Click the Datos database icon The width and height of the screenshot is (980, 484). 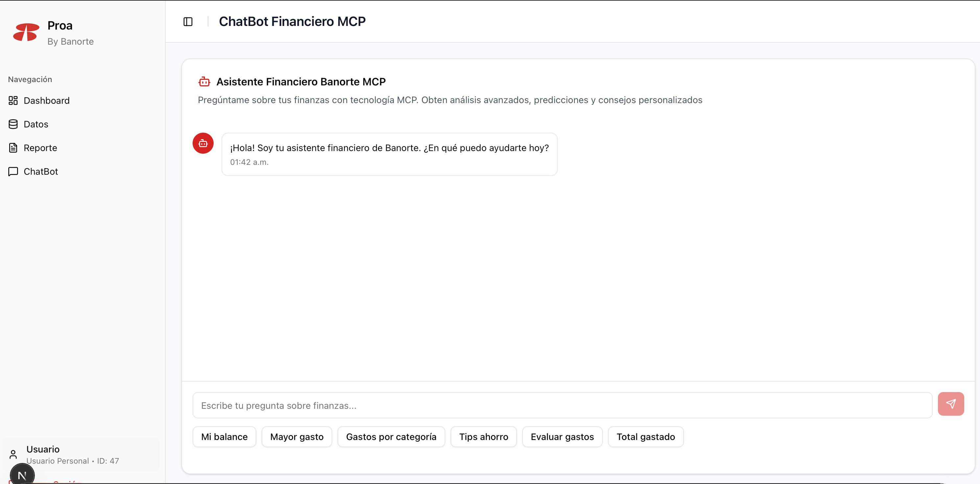(x=13, y=124)
